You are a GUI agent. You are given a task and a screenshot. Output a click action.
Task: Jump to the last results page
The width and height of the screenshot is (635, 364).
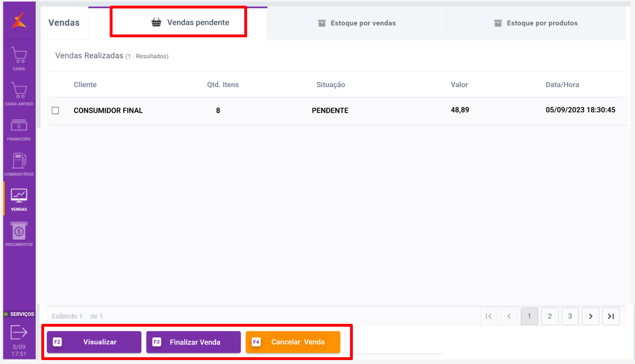611,317
